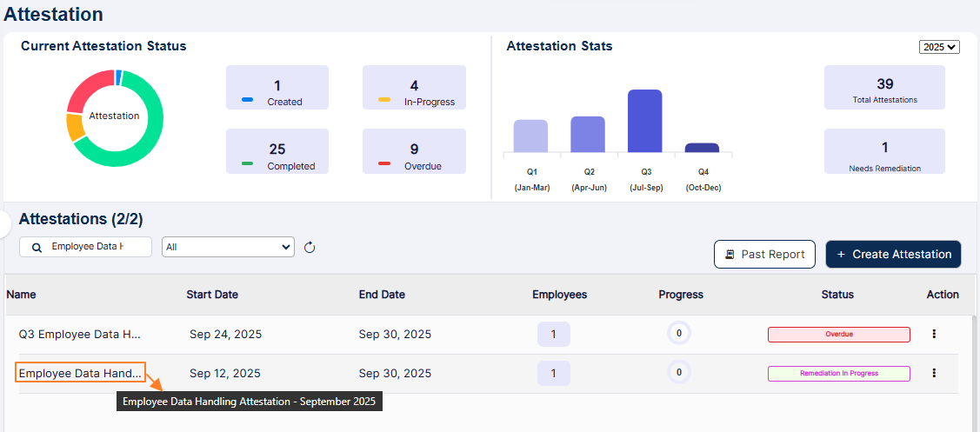Click the refresh icon beside the filter dropdown

[310, 248]
